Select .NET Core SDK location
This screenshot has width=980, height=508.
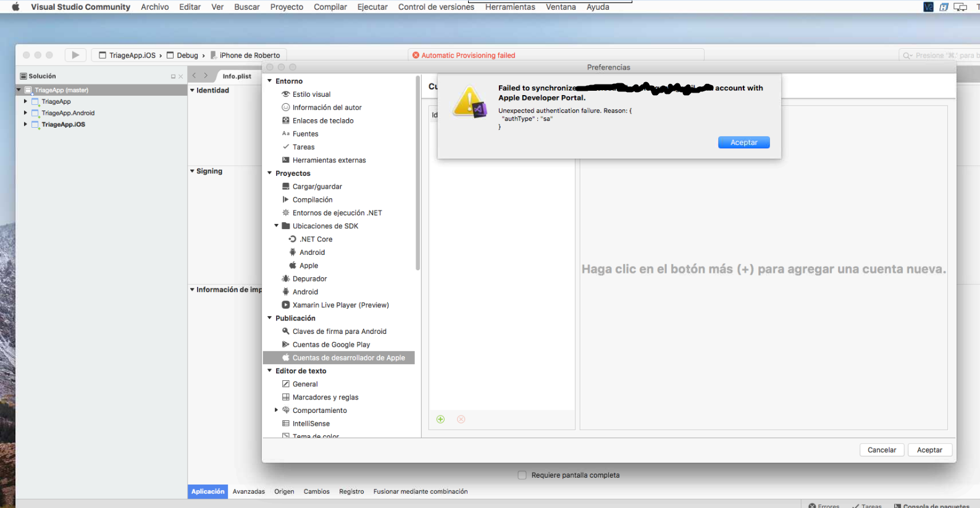tap(316, 239)
